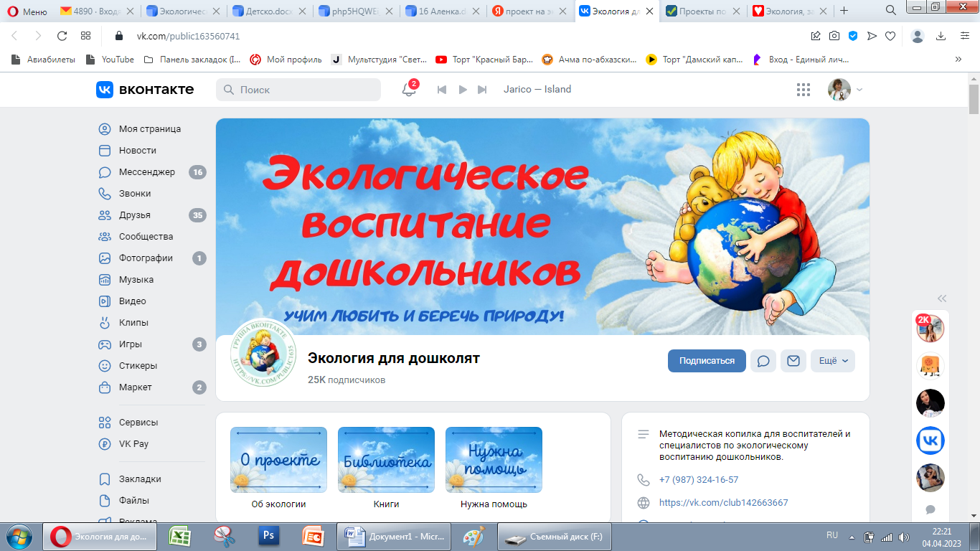The height and width of the screenshot is (551, 980).
Task: Show more bookmarks chevron
Action: pyautogui.click(x=958, y=60)
